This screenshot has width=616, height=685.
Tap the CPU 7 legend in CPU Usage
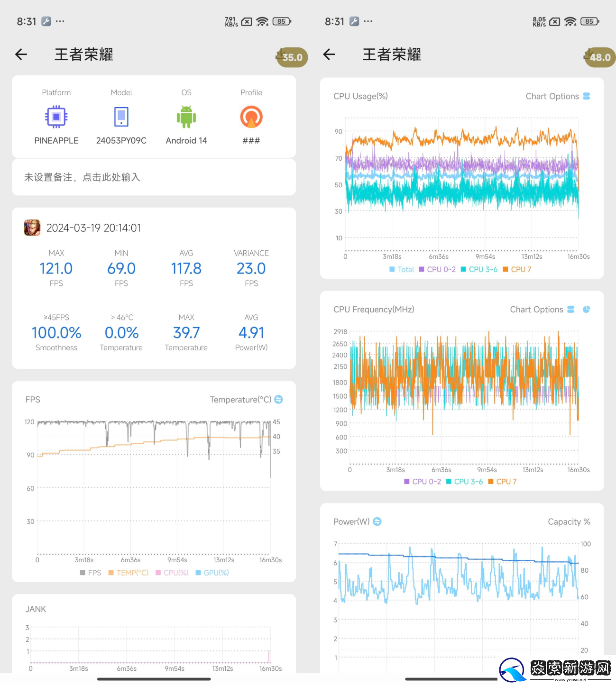(x=517, y=269)
